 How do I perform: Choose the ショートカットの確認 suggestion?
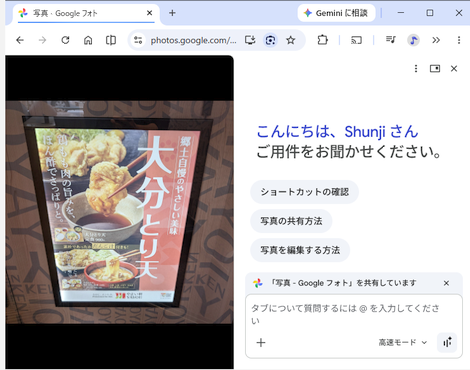click(304, 192)
